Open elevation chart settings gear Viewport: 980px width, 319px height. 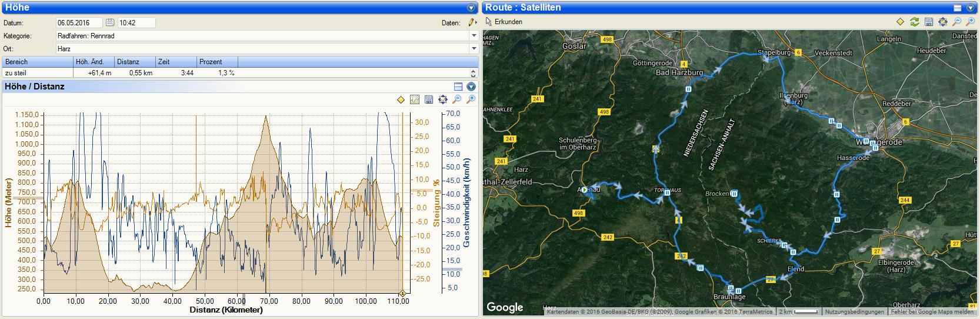pyautogui.click(x=443, y=100)
